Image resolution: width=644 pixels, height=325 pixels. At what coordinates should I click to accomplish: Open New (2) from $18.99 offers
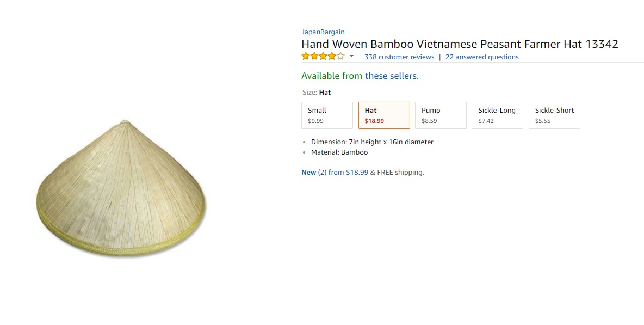pyautogui.click(x=333, y=172)
